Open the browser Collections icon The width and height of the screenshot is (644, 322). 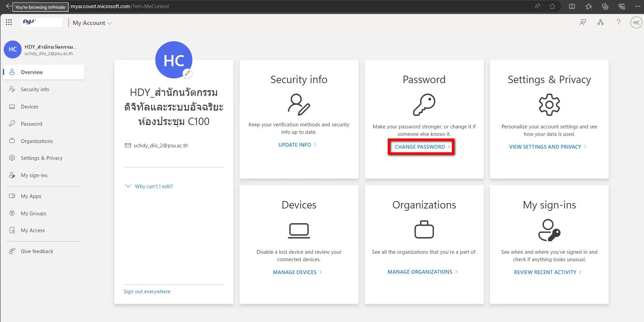tap(605, 6)
